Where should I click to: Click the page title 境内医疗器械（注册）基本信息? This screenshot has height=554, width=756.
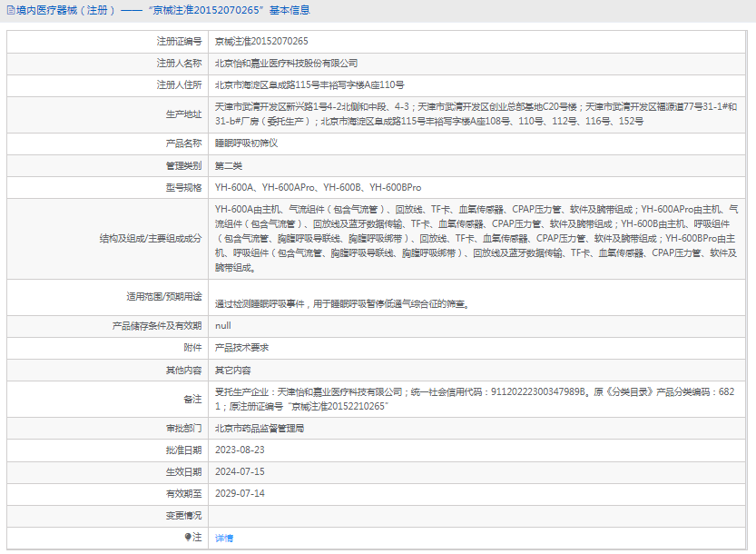click(163, 10)
